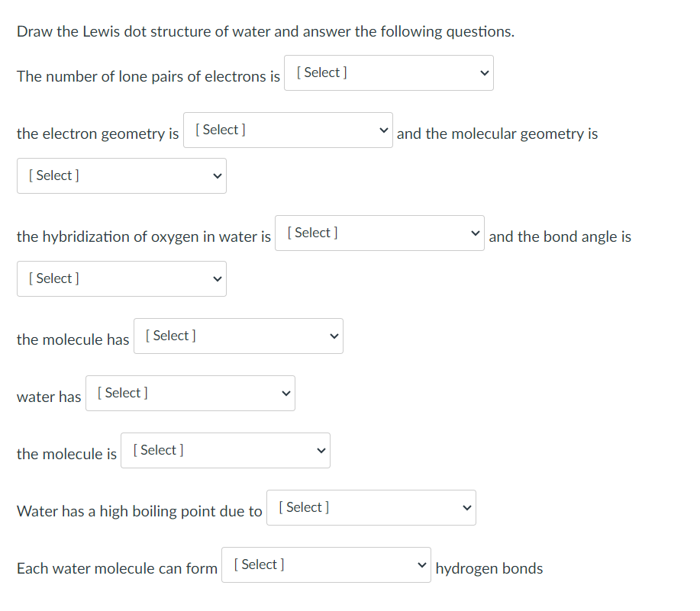The image size is (700, 611).
Task: Click the chevron of the hybridization select
Action: point(476,233)
